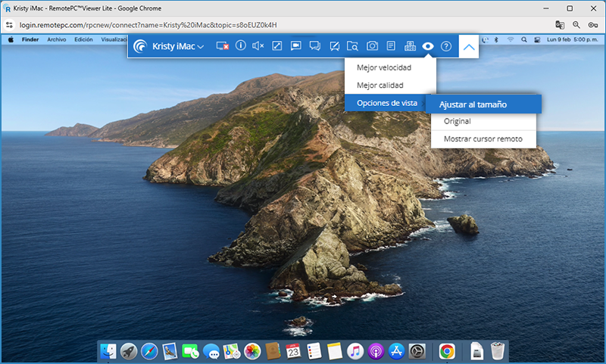The height and width of the screenshot is (364, 606).
Task: Open Maps from the Dock
Action: coord(232,351)
